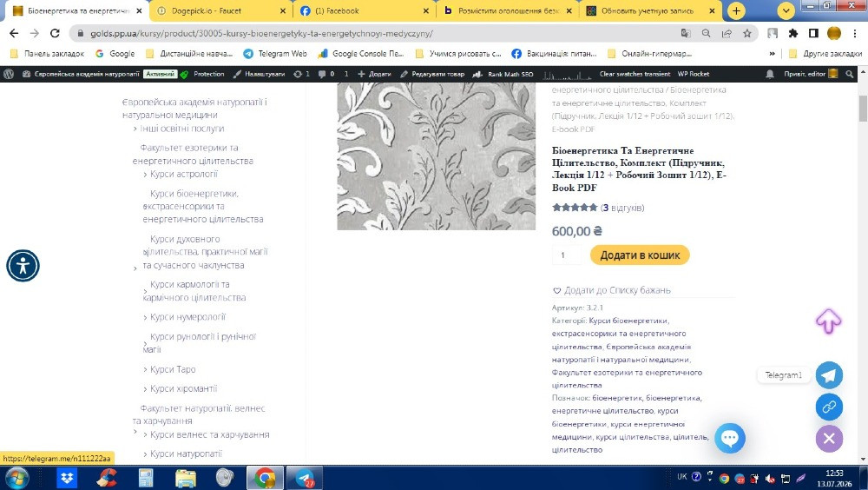Viewport: 868px width, 490px height.
Task: Click the notification bell in admin bar
Action: (769, 74)
